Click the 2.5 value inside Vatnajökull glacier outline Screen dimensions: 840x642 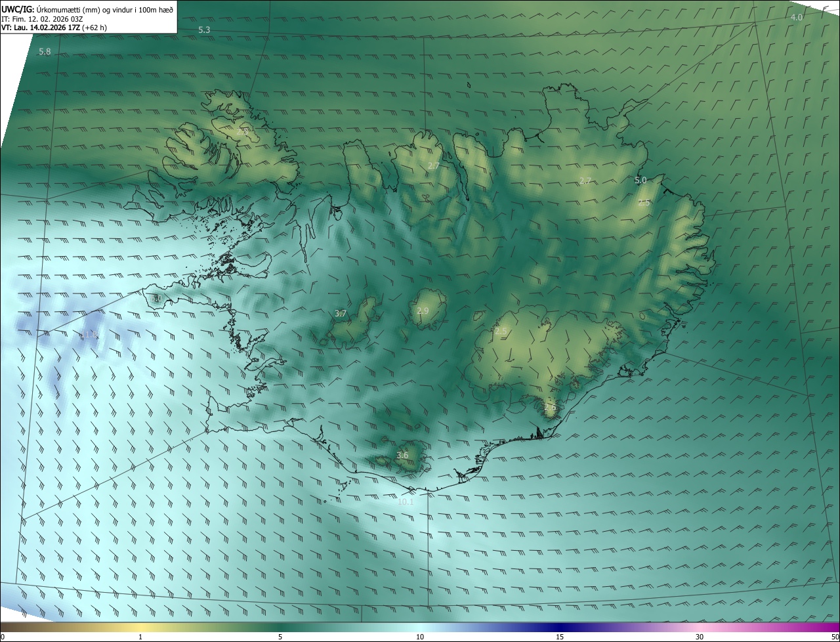point(501,332)
